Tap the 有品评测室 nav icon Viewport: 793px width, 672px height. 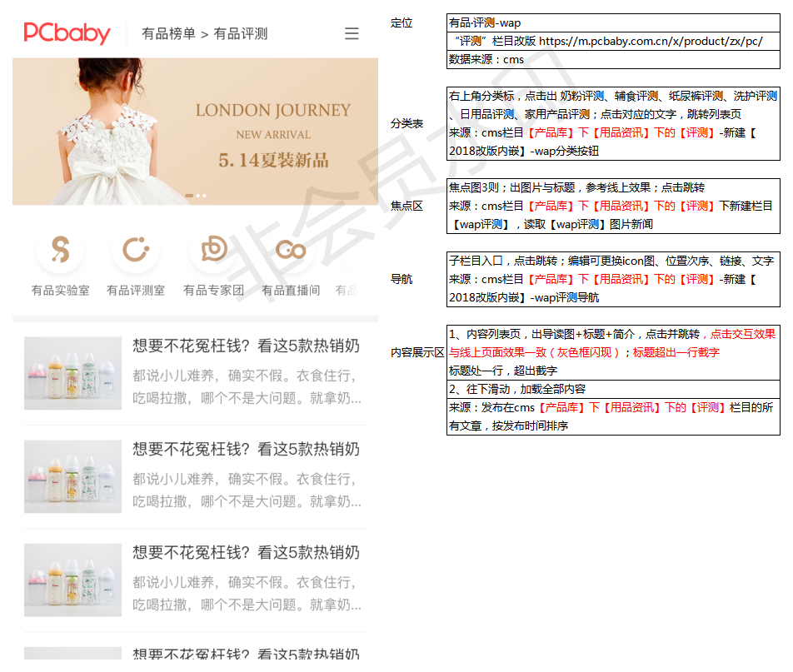[x=135, y=249]
